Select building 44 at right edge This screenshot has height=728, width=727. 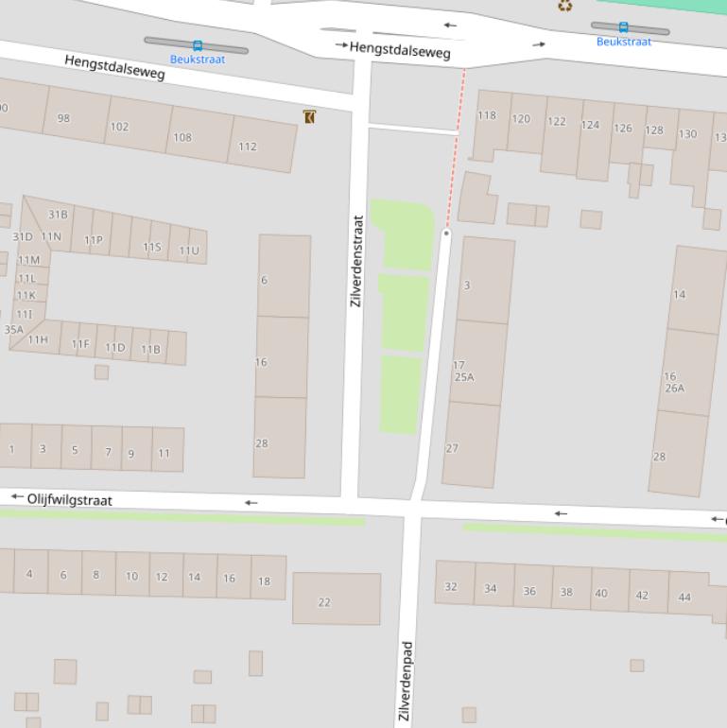pos(684,597)
